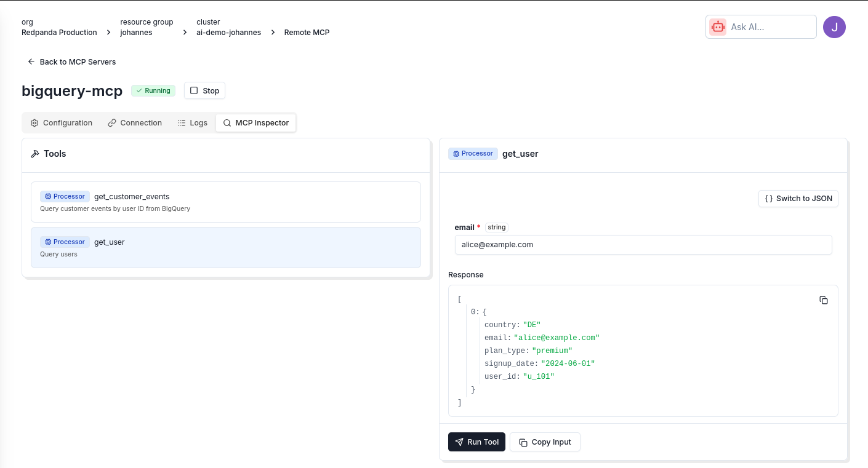The height and width of the screenshot is (468, 868).
Task: Select the get_customer_events tool
Action: point(226,202)
